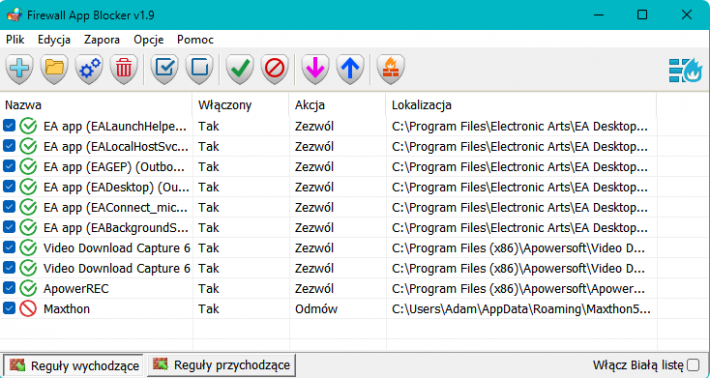Click the empty-box disable toolbar icon

point(199,69)
